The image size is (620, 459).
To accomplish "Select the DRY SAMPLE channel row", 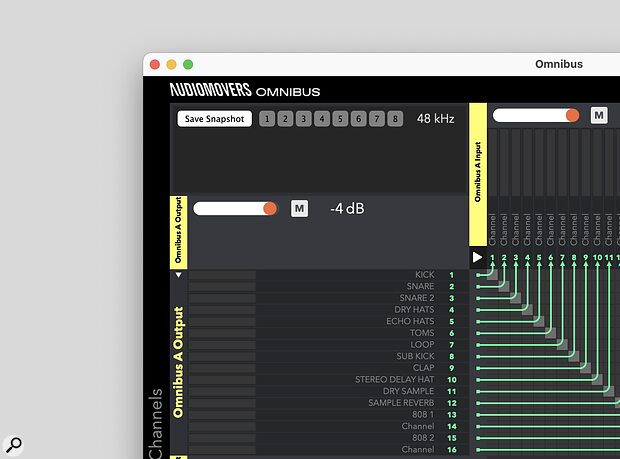I will [x=328, y=391].
